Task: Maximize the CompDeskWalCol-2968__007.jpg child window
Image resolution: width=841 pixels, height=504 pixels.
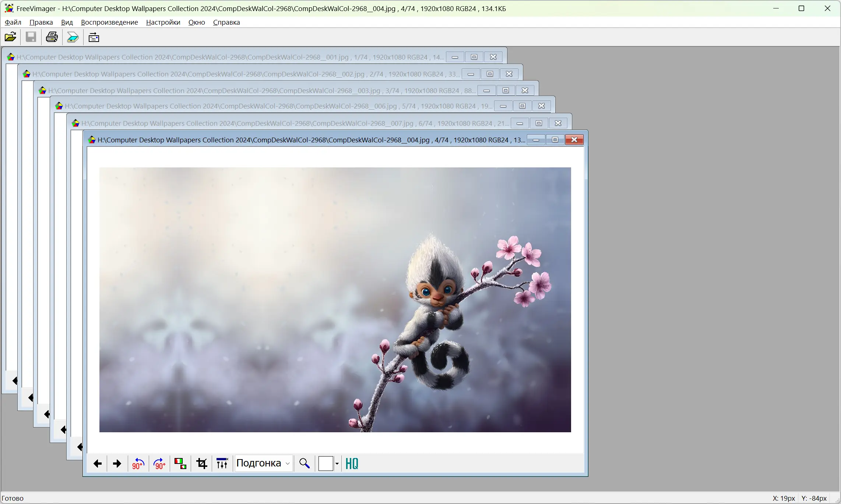Action: (x=539, y=123)
